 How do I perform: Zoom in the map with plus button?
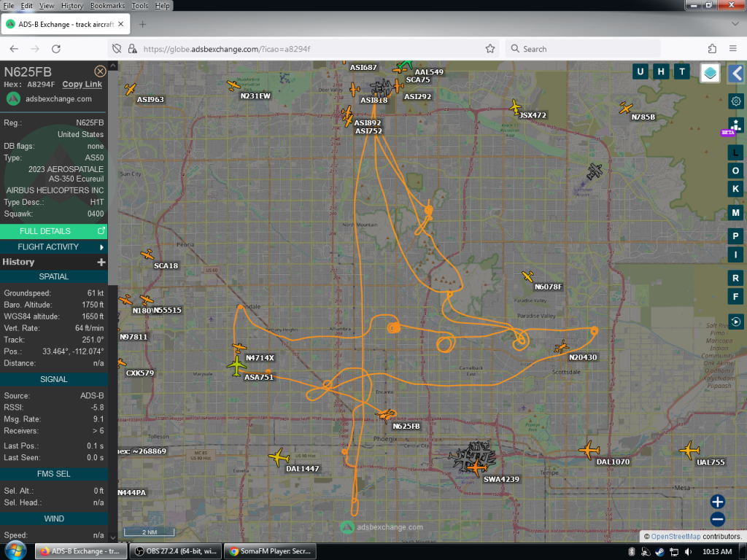(718, 502)
